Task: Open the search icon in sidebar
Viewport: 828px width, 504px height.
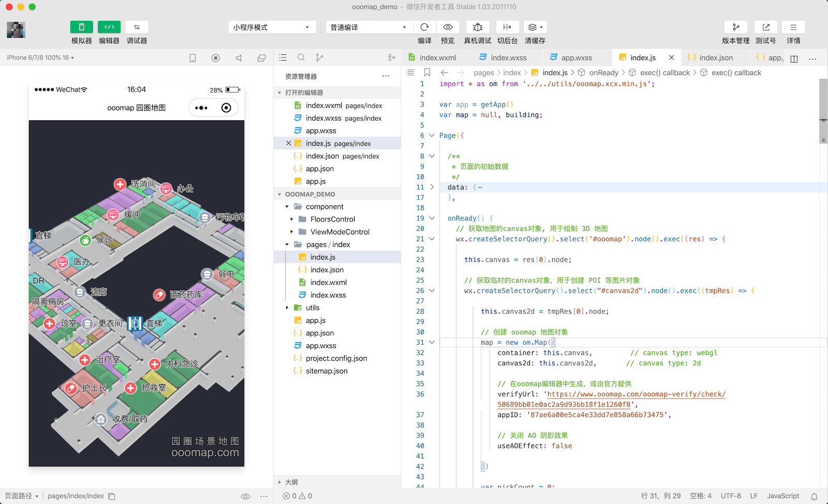Action: click(301, 57)
